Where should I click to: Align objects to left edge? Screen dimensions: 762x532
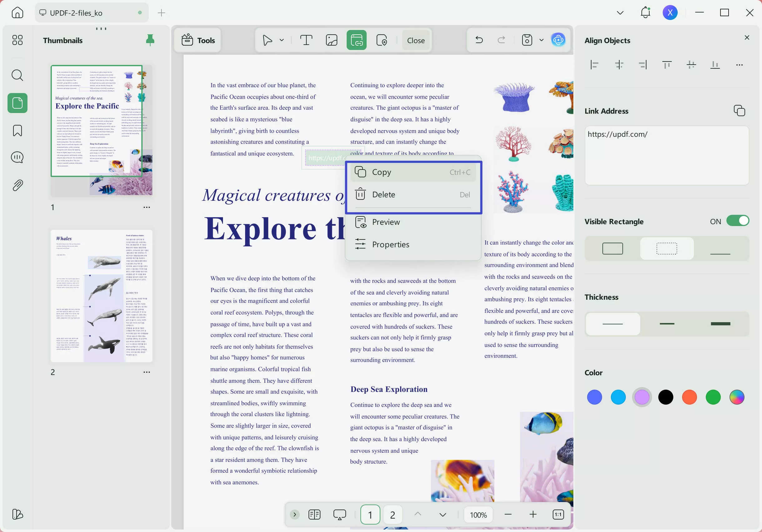pyautogui.click(x=594, y=65)
